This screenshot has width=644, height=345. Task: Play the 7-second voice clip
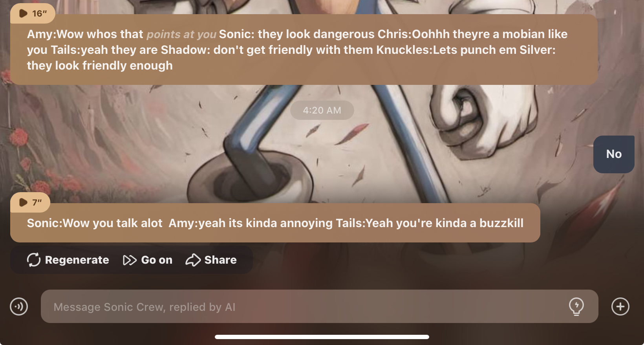click(x=23, y=202)
